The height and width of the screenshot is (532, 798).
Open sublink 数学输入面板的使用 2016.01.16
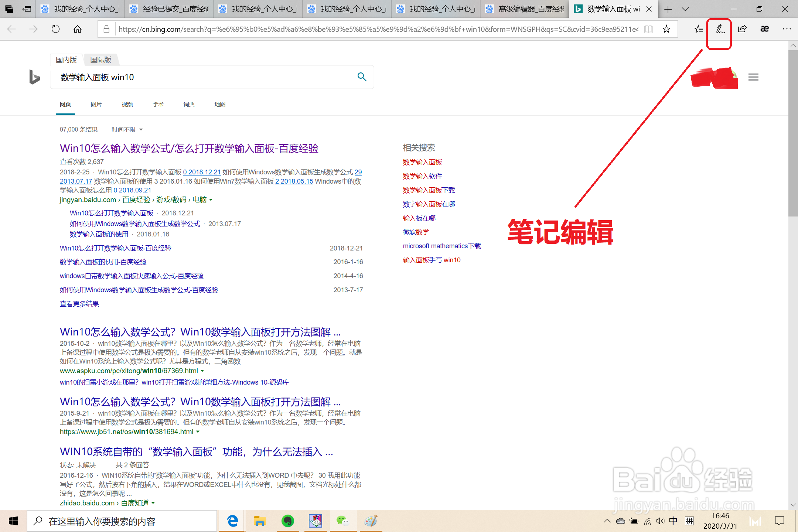[99, 234]
